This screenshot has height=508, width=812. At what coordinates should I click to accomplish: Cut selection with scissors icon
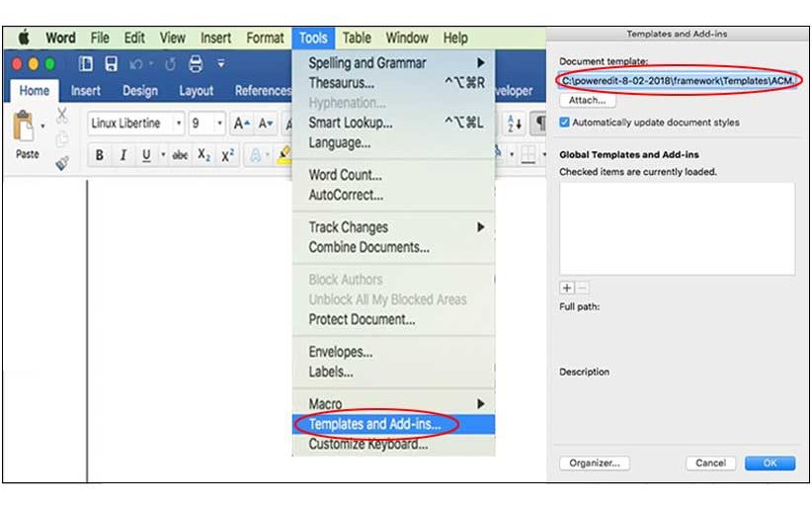pyautogui.click(x=62, y=115)
